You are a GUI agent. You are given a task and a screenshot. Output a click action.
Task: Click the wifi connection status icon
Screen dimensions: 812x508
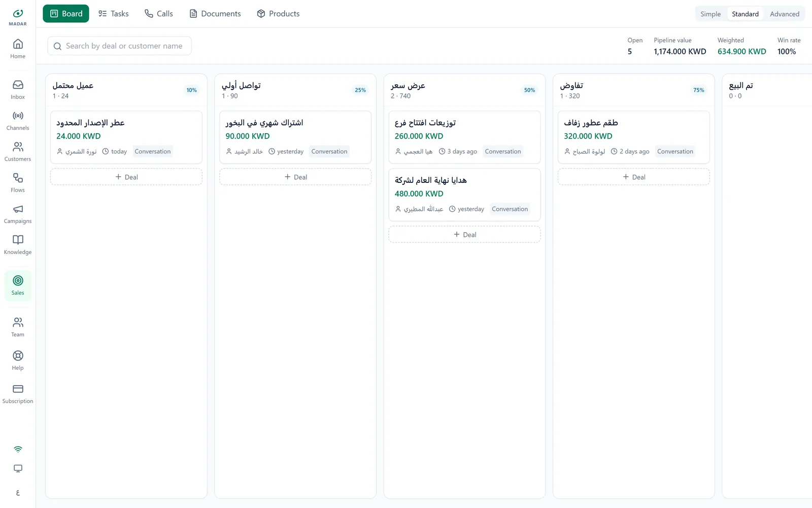pos(18,449)
